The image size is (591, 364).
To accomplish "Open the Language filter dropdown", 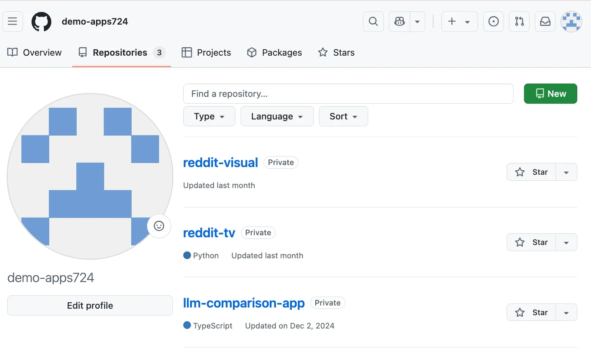I will pyautogui.click(x=277, y=116).
